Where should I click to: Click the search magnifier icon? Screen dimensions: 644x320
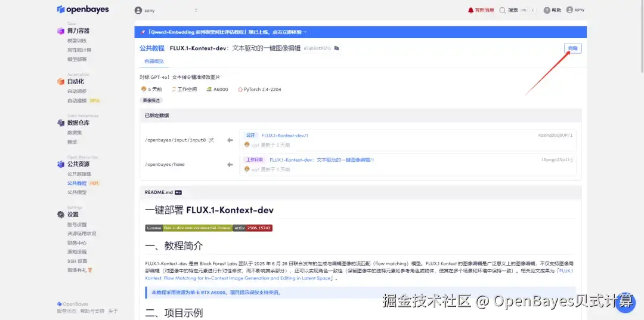[x=502, y=10]
